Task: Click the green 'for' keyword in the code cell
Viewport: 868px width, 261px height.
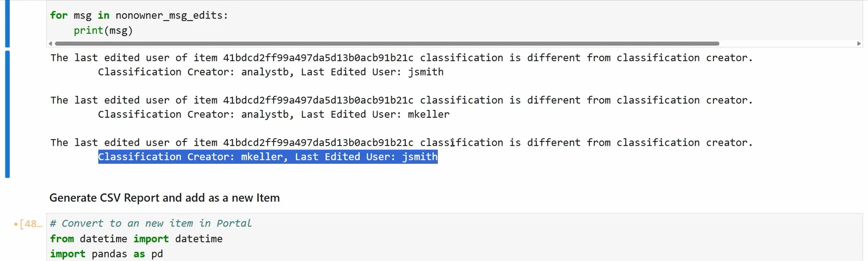Action: point(59,15)
